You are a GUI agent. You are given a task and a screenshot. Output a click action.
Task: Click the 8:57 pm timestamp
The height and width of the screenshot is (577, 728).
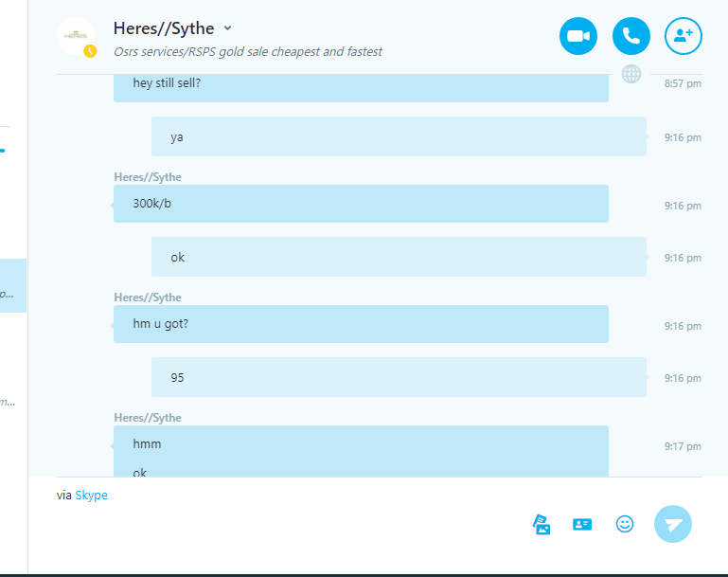pyautogui.click(x=683, y=83)
